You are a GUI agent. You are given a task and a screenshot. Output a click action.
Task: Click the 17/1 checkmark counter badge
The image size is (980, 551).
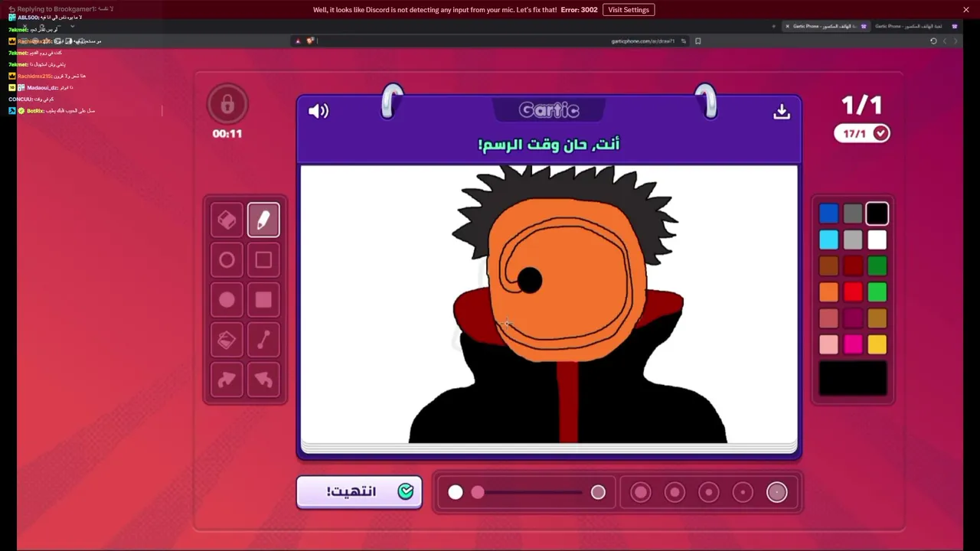pos(862,133)
